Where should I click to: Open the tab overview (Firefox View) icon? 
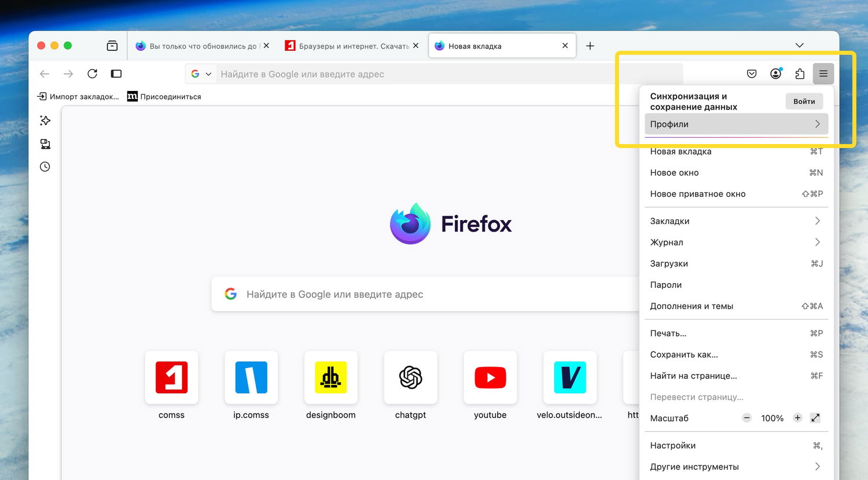(x=112, y=46)
